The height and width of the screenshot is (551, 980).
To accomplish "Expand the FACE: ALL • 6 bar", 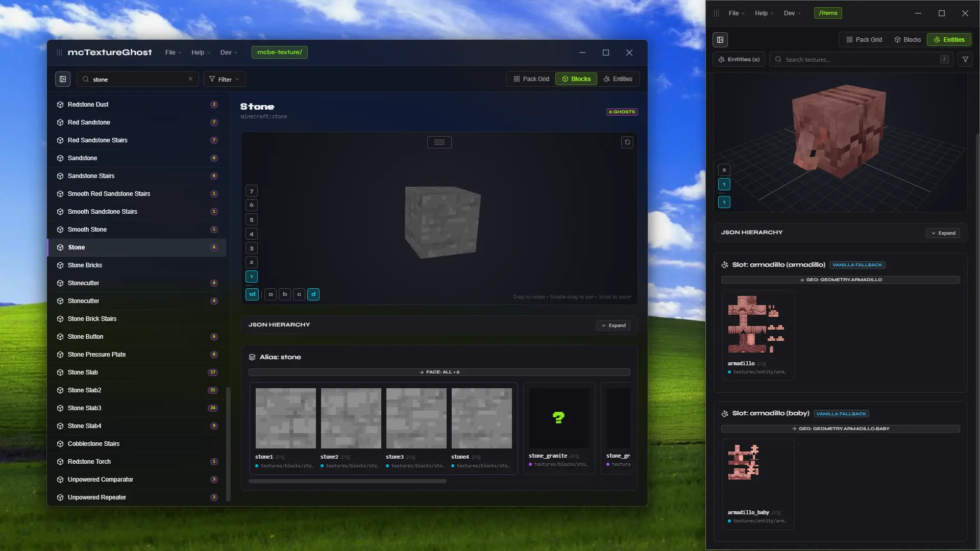I will click(x=439, y=372).
